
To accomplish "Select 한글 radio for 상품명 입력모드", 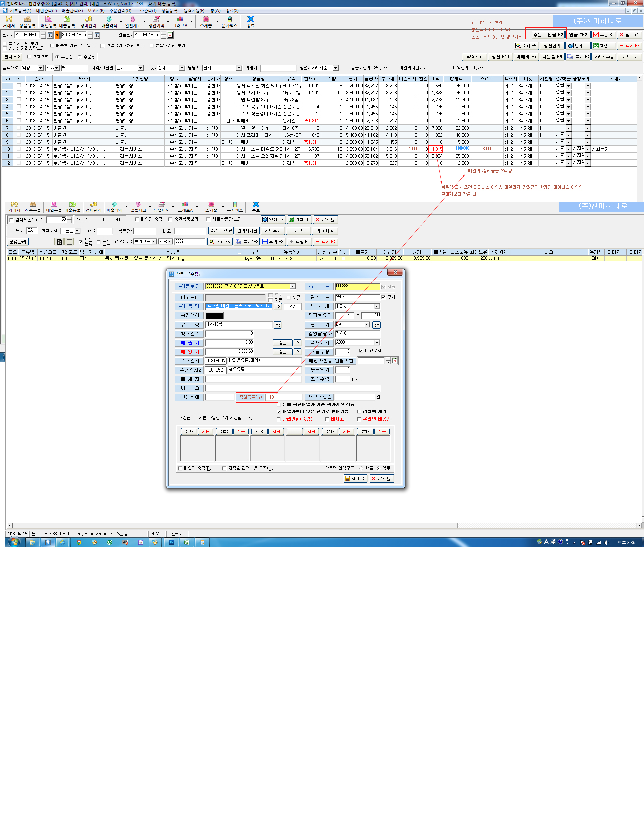I will click(361, 468).
